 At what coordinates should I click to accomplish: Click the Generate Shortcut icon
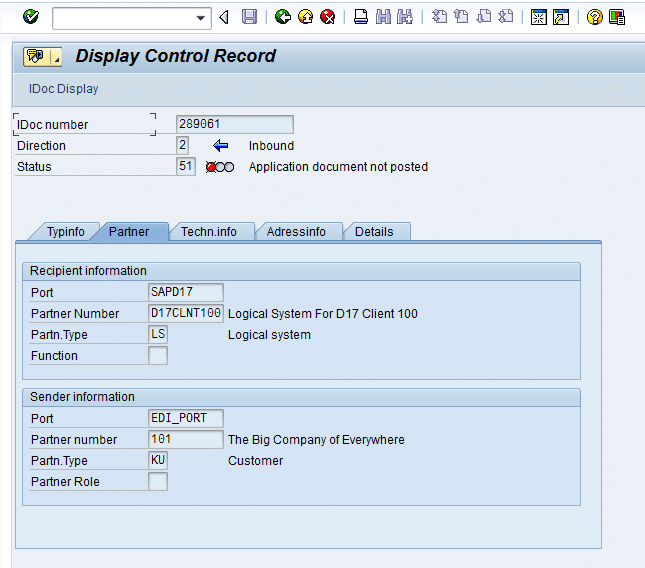pos(561,17)
